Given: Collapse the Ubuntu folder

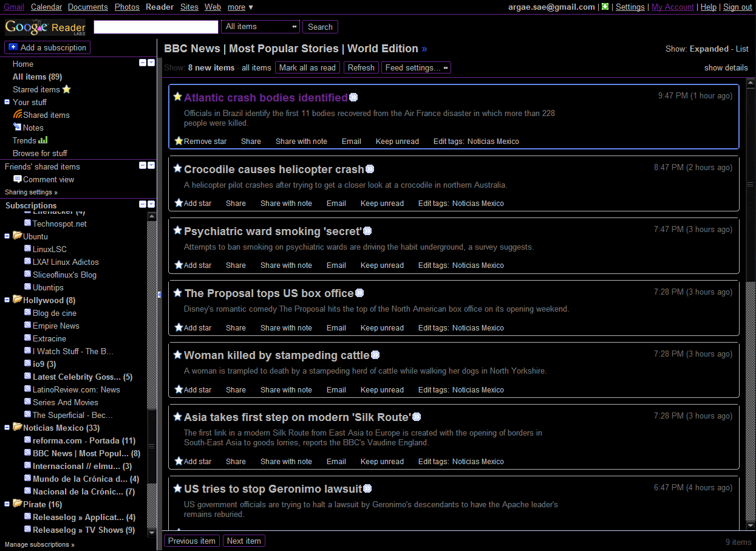Looking at the screenshot, I should pyautogui.click(x=7, y=236).
